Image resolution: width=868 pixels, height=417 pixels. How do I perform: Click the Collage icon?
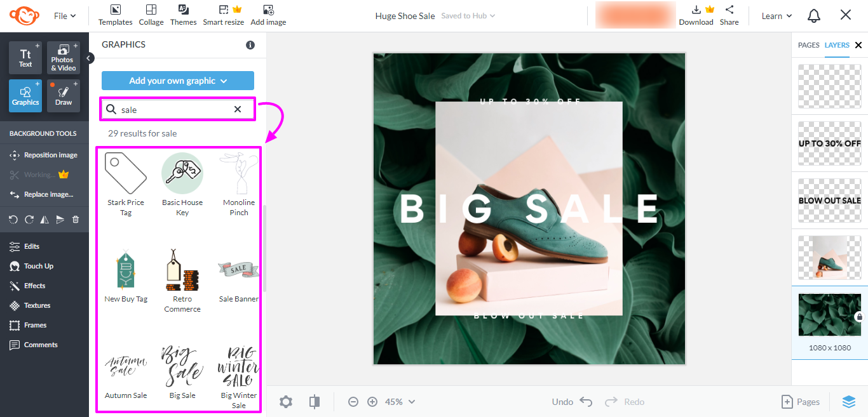[151, 14]
